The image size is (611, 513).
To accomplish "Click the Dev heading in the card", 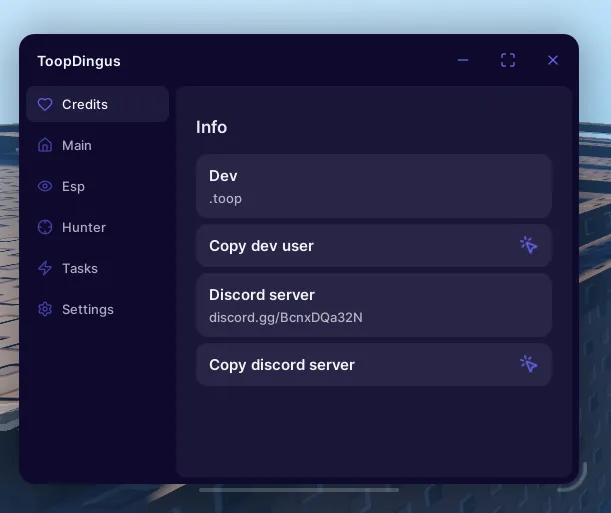I will click(x=223, y=176).
